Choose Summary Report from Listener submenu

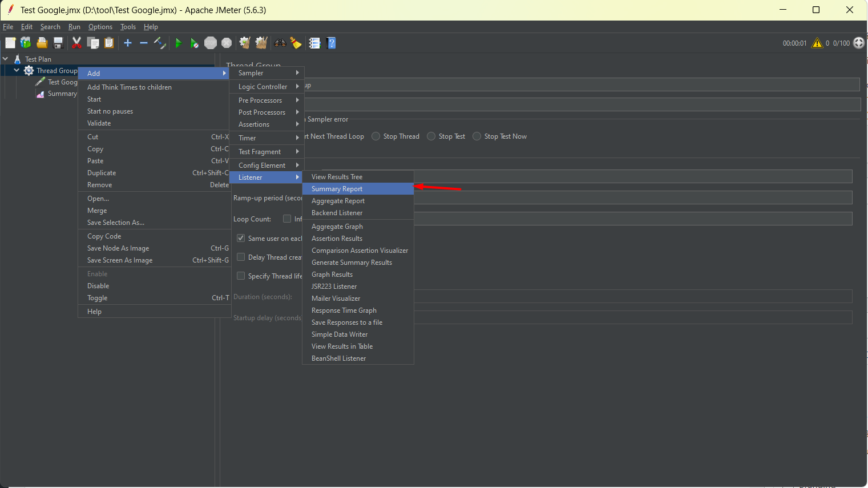coord(337,189)
